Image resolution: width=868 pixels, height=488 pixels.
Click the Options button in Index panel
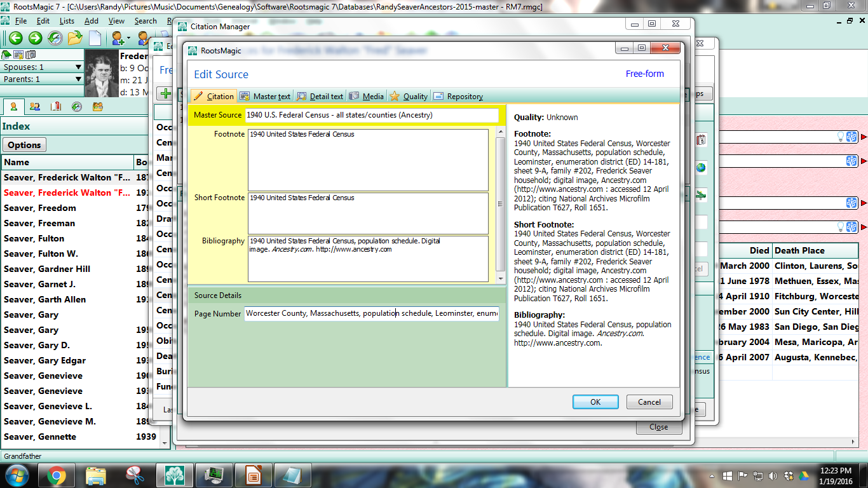pyautogui.click(x=25, y=145)
